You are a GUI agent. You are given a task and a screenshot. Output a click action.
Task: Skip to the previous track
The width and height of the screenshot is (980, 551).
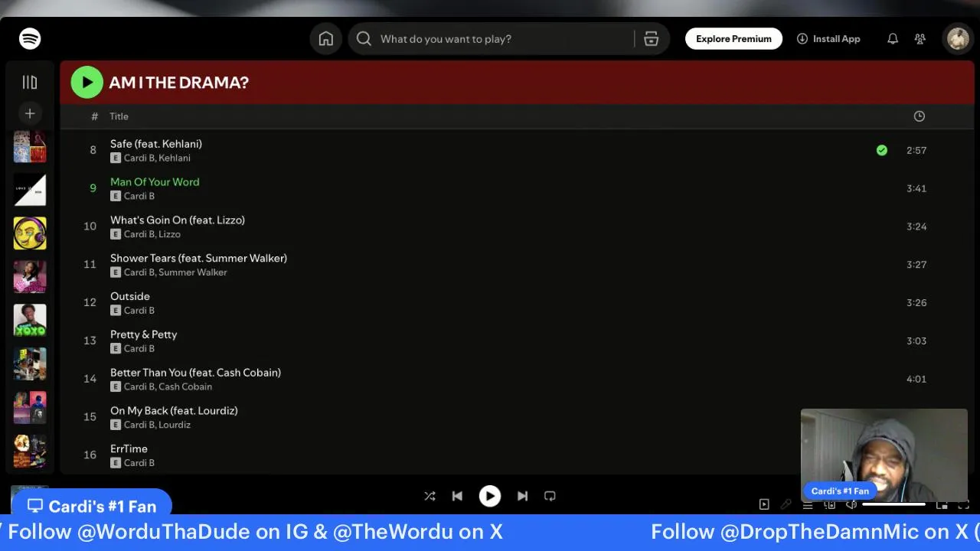(457, 496)
